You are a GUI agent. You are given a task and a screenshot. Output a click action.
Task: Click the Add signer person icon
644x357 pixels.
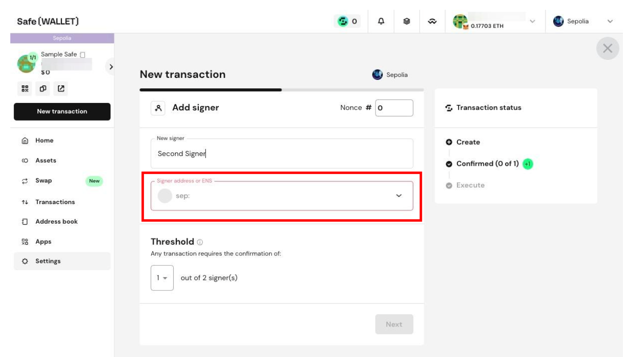[159, 108]
